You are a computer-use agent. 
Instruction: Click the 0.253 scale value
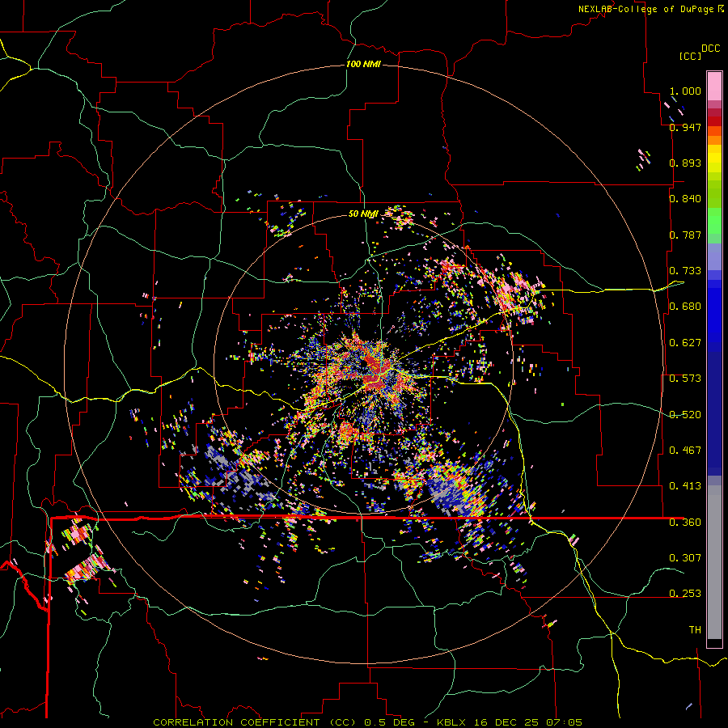685,594
